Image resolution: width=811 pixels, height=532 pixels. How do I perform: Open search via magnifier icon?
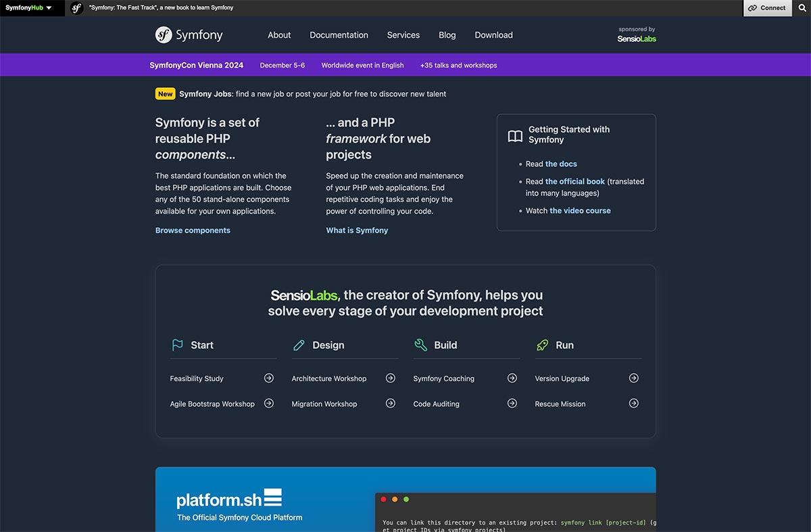(x=802, y=8)
